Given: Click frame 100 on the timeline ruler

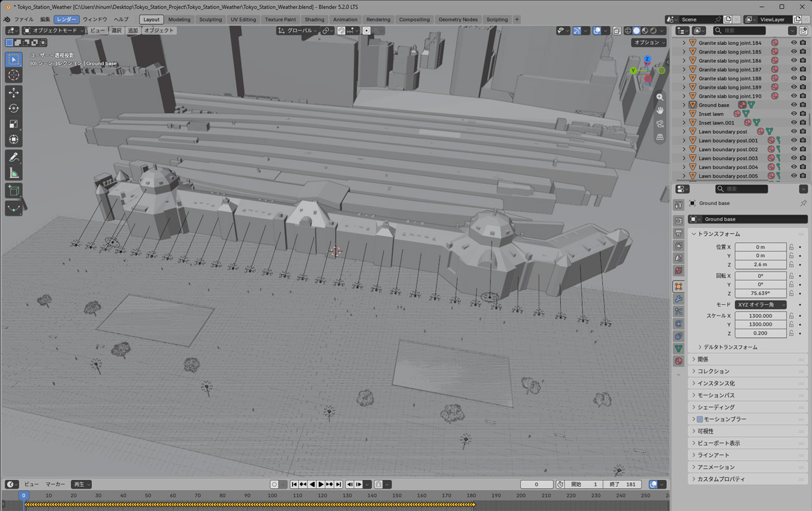Looking at the screenshot, I should [272, 495].
